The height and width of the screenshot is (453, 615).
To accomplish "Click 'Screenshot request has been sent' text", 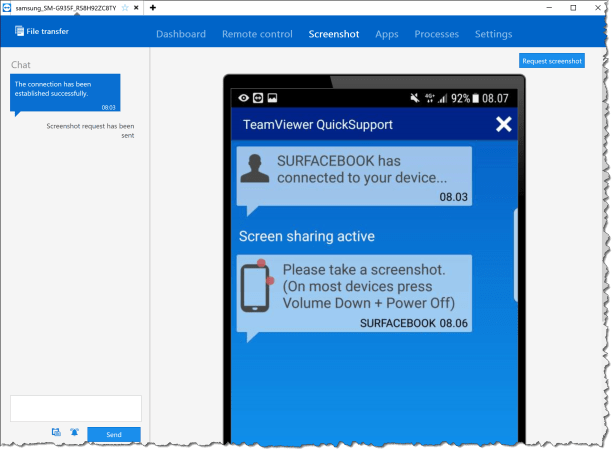I will 90,131.
